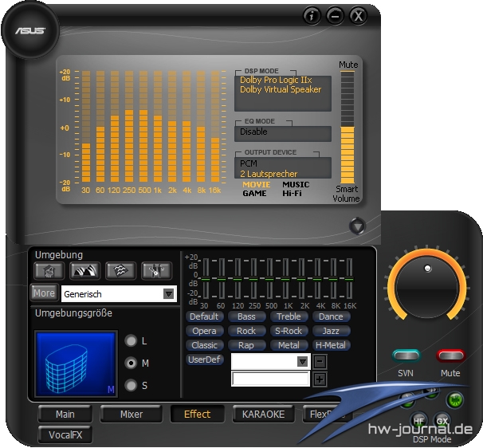Click the 1K equalizer slider

point(285,278)
